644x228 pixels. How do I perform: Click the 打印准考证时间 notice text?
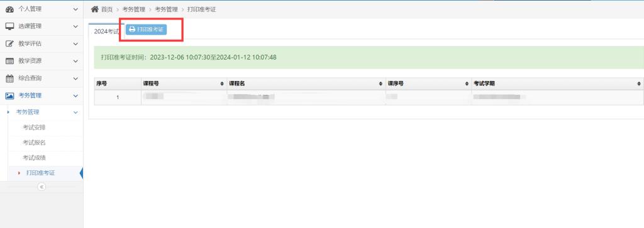point(189,57)
